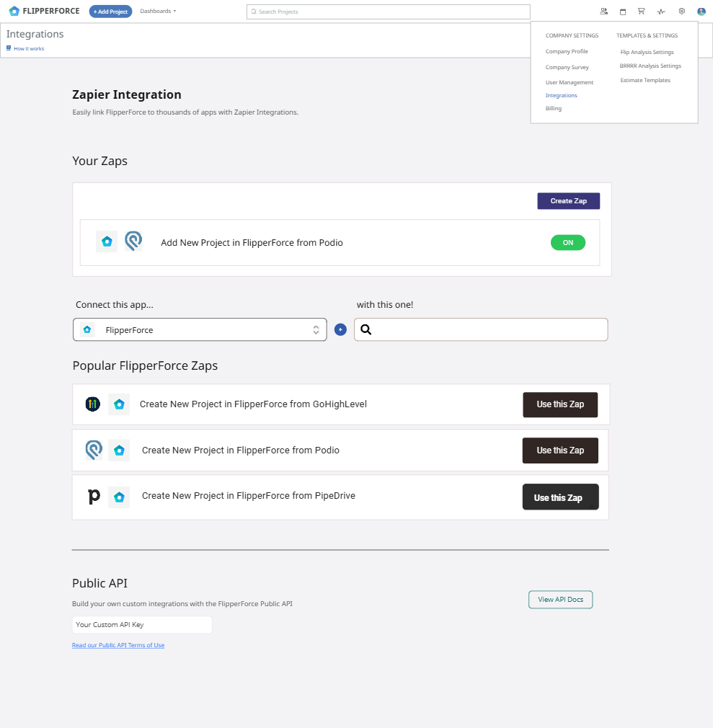Click Add New Project in FlipperForce from Podio text

click(x=252, y=242)
